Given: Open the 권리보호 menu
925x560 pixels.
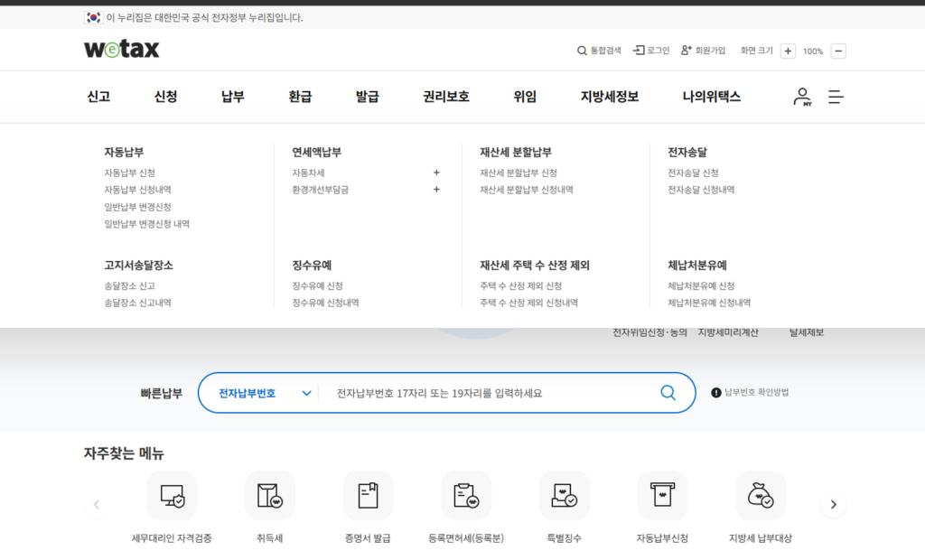Looking at the screenshot, I should pyautogui.click(x=446, y=97).
